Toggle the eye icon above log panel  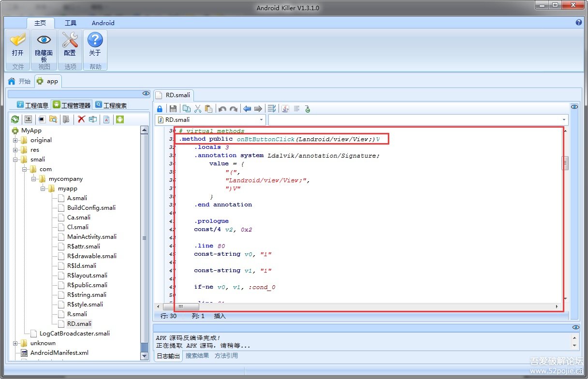pos(575,327)
